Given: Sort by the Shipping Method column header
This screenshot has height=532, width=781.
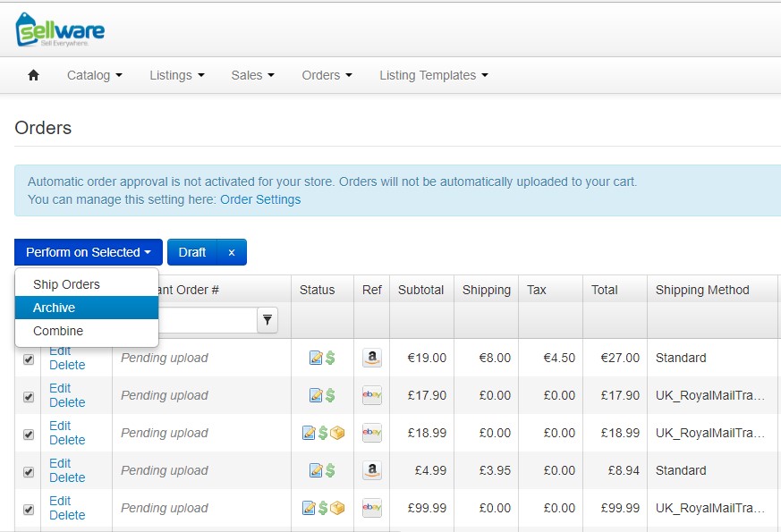Looking at the screenshot, I should (x=702, y=290).
